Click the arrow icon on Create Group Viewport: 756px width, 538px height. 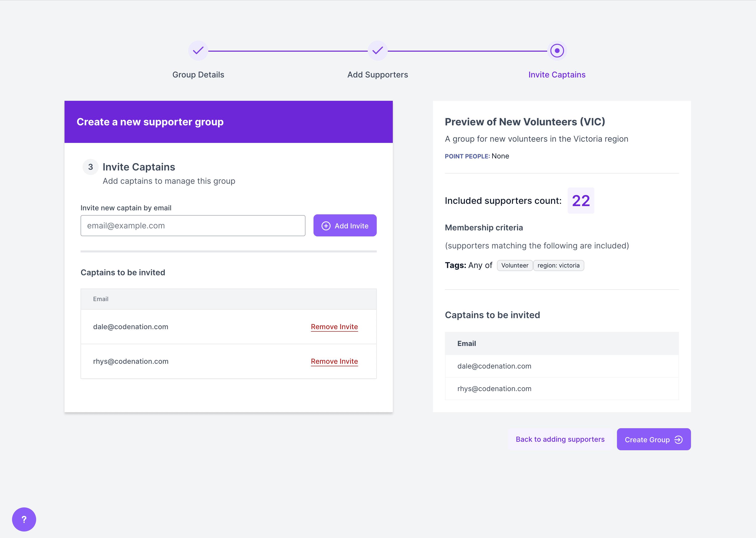tap(679, 440)
